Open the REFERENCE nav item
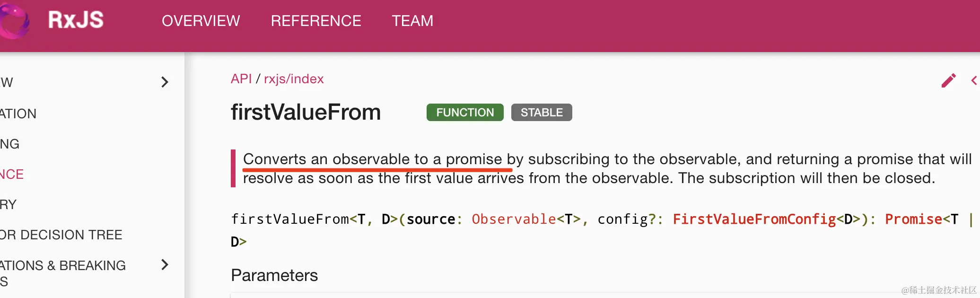Viewport: 980px width, 298px height. coord(316,21)
